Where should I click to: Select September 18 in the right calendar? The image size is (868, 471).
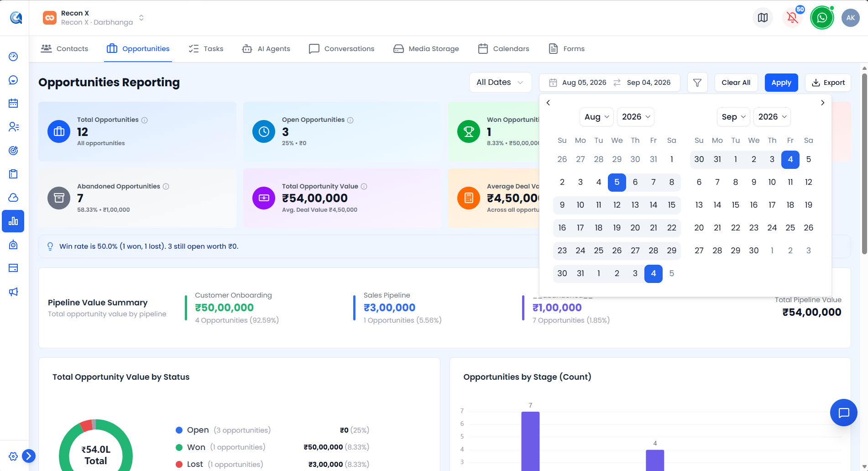(x=790, y=205)
